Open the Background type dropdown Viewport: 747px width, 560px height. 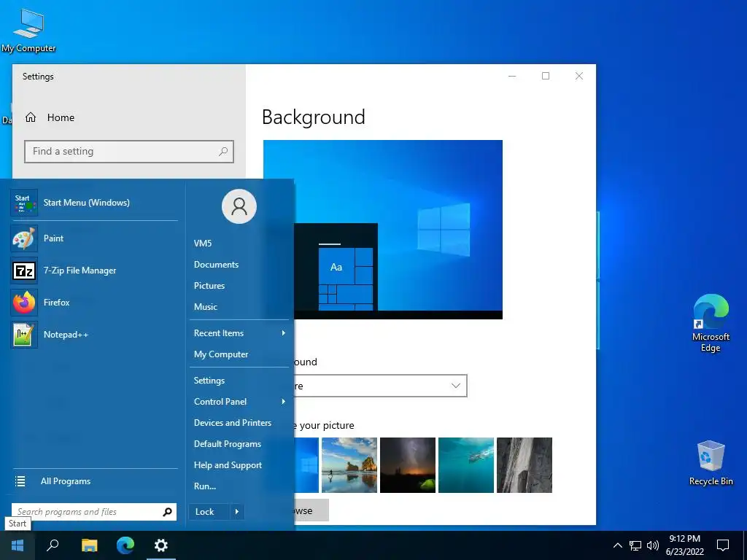click(380, 386)
